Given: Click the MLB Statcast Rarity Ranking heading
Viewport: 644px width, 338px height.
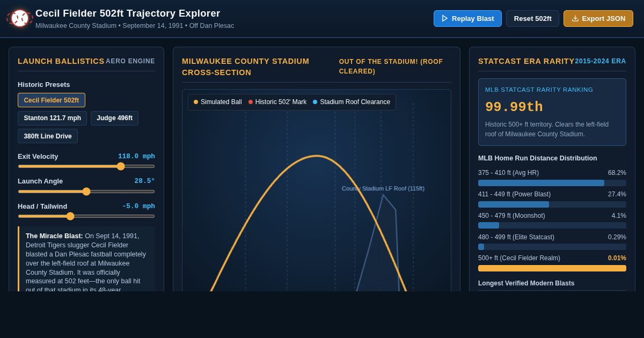Looking at the screenshot, I should coord(539,90).
